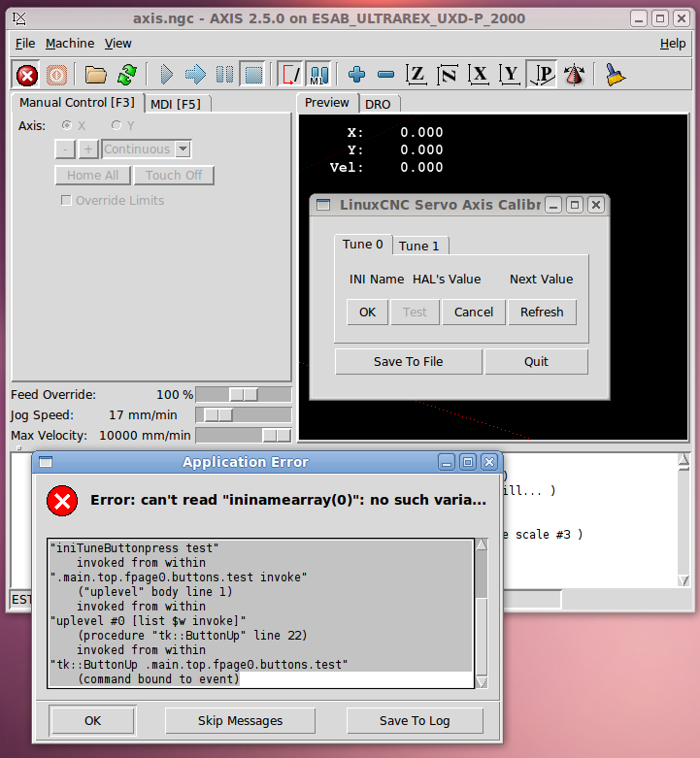Switch to the DRO tab
700x758 pixels.
378,105
